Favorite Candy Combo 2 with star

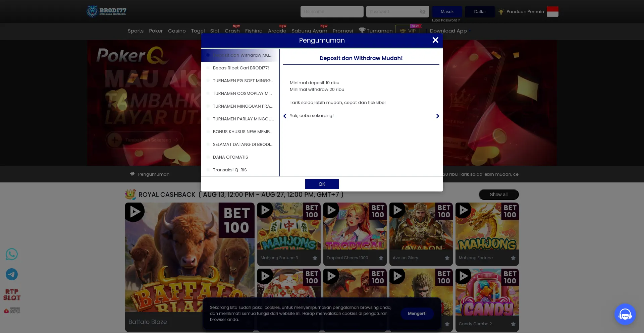(x=513, y=324)
